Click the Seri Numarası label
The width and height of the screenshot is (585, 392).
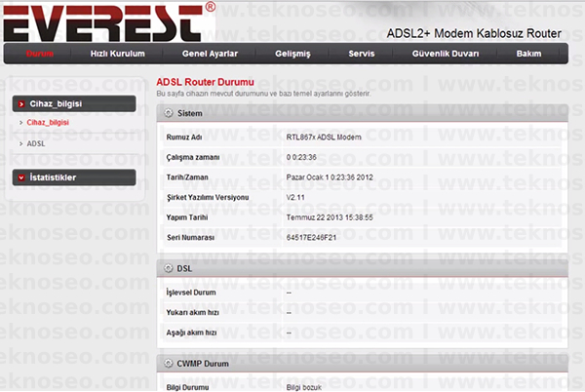(190, 238)
